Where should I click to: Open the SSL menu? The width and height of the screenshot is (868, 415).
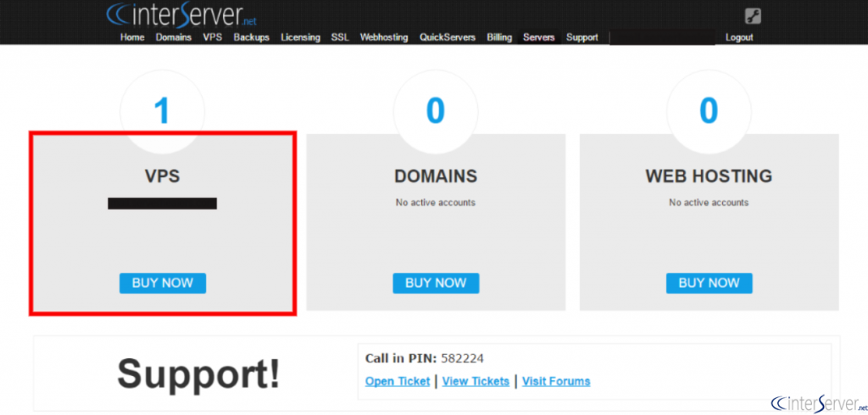coord(340,37)
